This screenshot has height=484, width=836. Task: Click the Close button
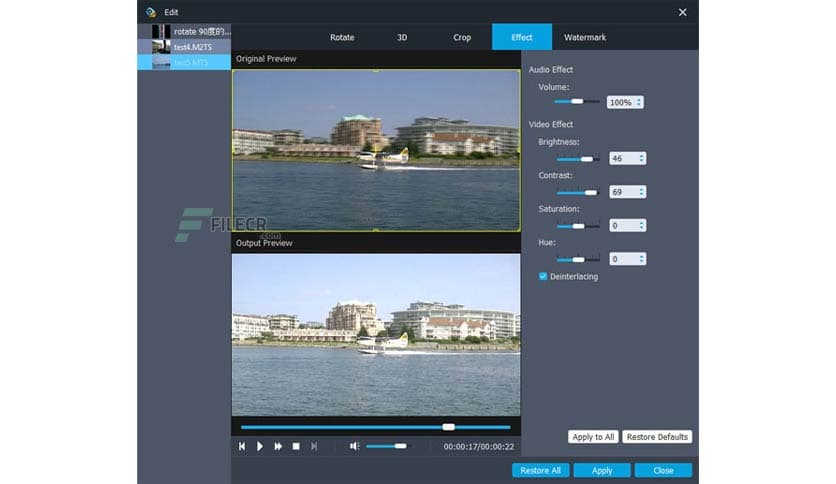pos(663,470)
